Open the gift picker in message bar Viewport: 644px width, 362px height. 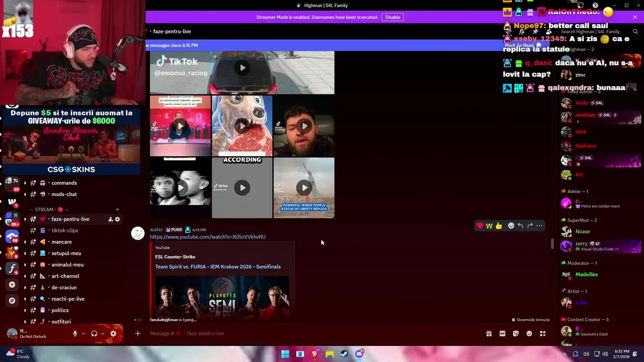(489, 333)
